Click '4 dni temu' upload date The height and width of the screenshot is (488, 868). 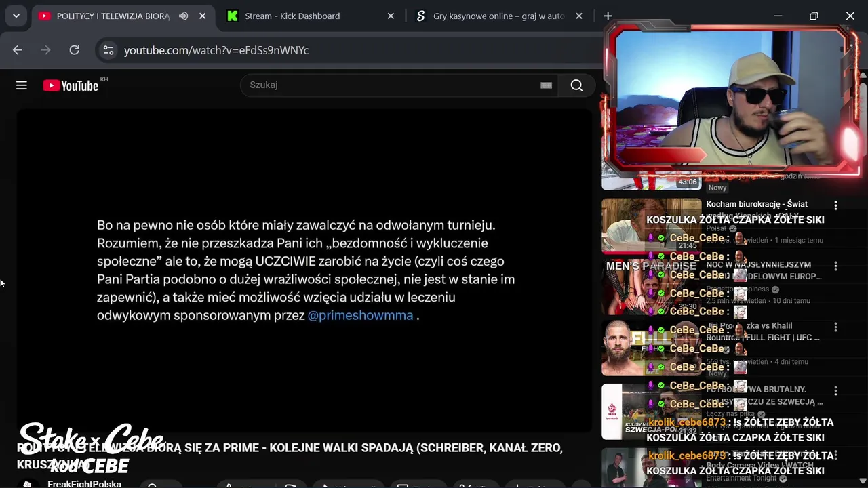(x=792, y=362)
